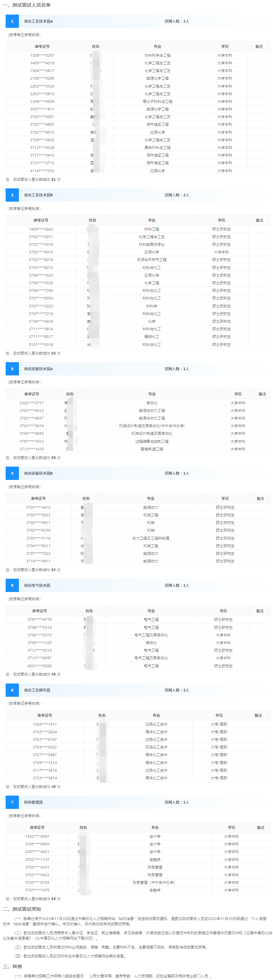Select the blue number 3 badge
The height and width of the screenshot is (980, 273).
[12, 369]
